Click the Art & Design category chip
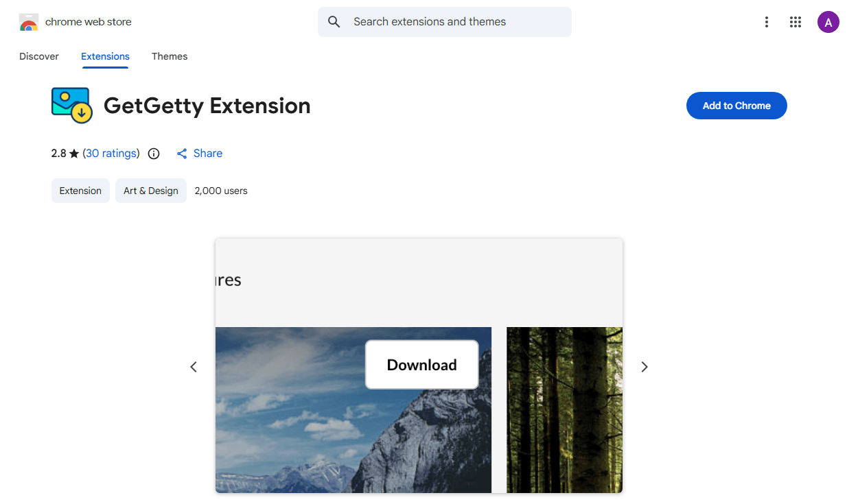Screen dimensions: 847x504 pos(151,191)
